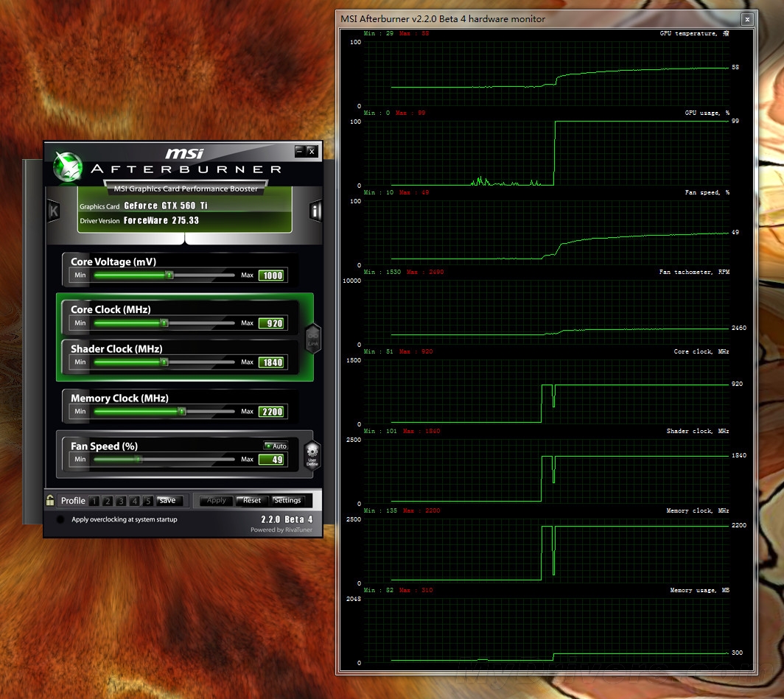Toggle the Link clocks icon
The height and width of the screenshot is (699, 784).
click(x=313, y=340)
